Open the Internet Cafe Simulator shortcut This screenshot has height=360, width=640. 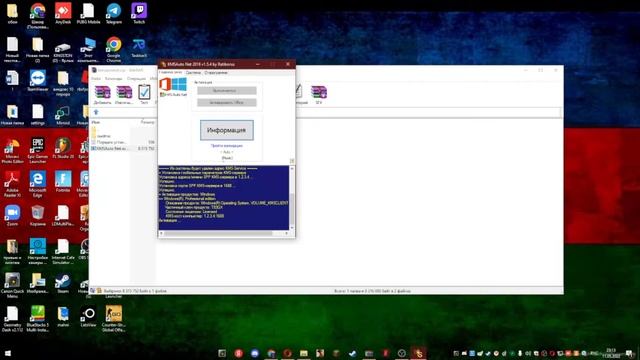click(63, 252)
